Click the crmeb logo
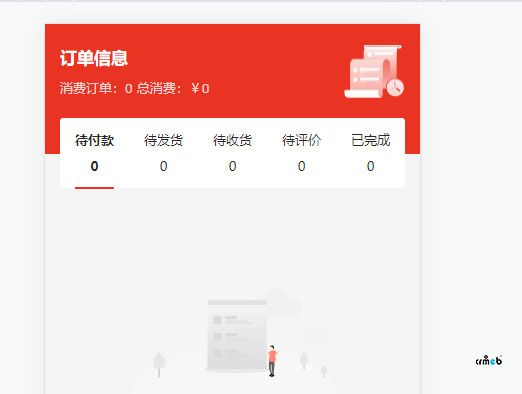This screenshot has width=522, height=394. pyautogui.click(x=489, y=360)
